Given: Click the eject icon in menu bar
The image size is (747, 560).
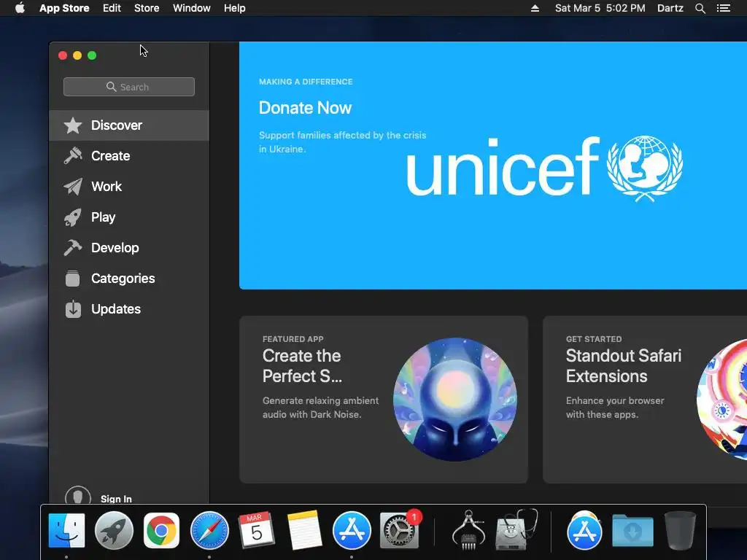Looking at the screenshot, I should (535, 8).
